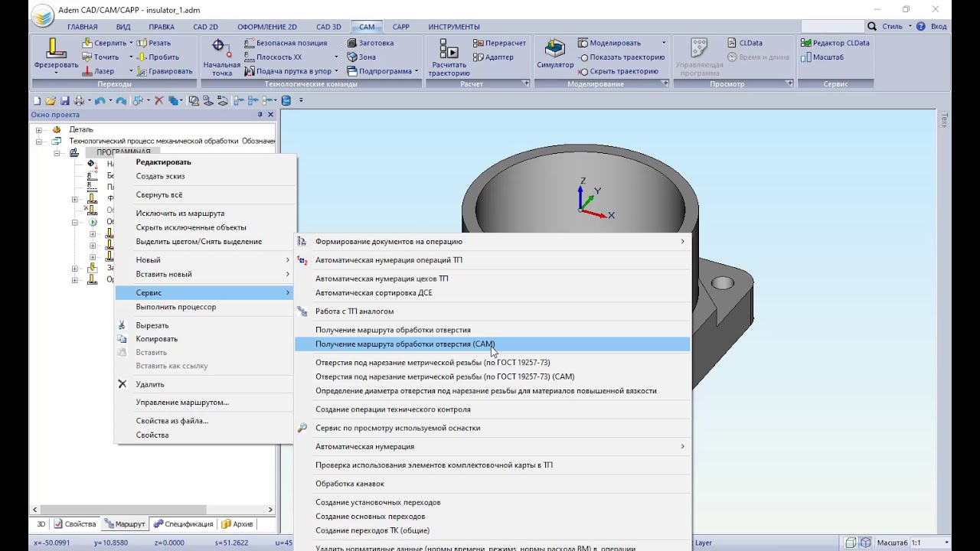
Task: Click Перерасчет in Расчет group
Action: tap(500, 43)
